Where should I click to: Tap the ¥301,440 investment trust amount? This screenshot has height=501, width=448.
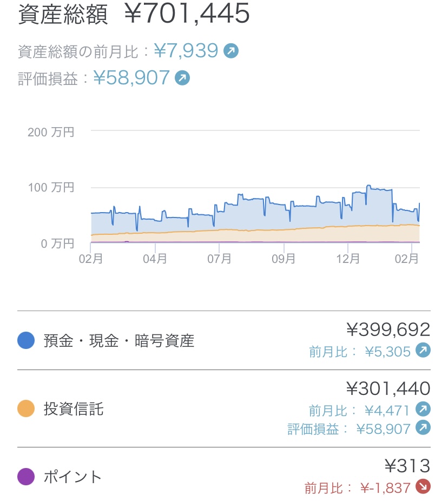pos(388,388)
